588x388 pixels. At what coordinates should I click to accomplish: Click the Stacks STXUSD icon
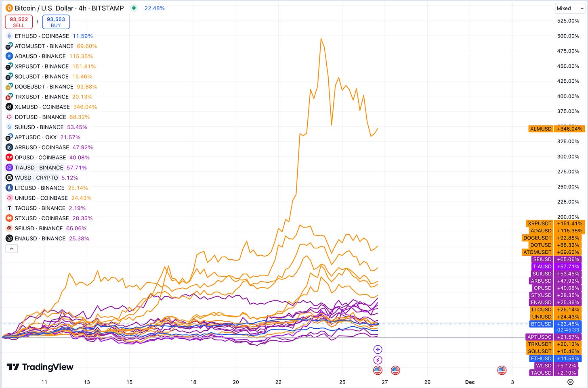[9, 218]
